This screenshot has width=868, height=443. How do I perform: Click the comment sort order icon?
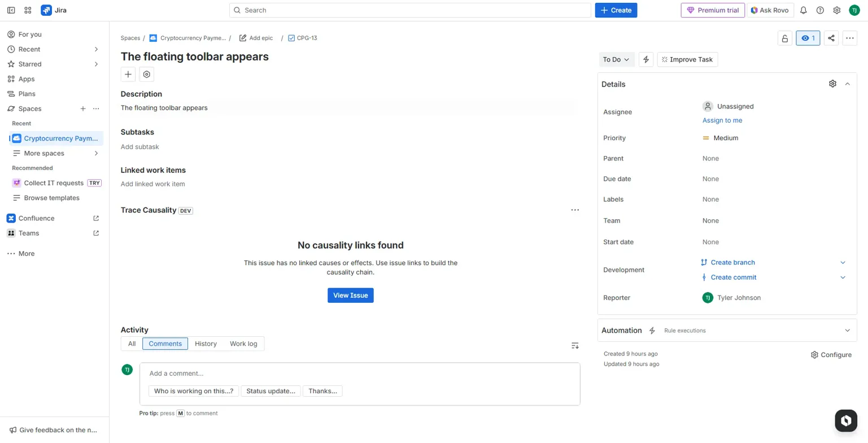tap(575, 345)
